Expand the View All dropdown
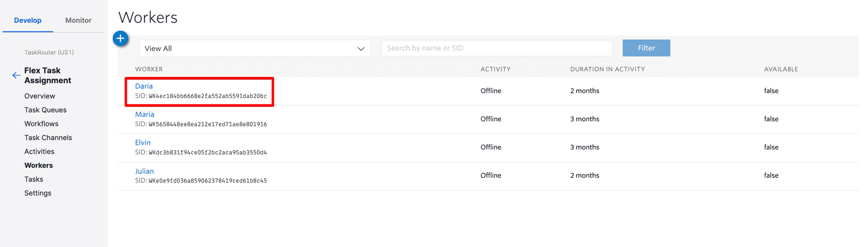The width and height of the screenshot is (868, 247). [254, 48]
